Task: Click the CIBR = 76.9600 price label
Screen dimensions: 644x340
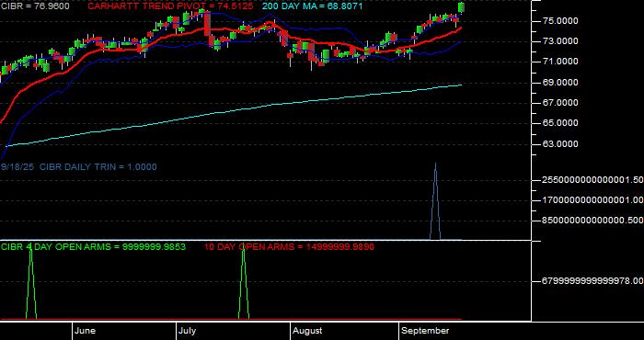Action: [x=35, y=6]
